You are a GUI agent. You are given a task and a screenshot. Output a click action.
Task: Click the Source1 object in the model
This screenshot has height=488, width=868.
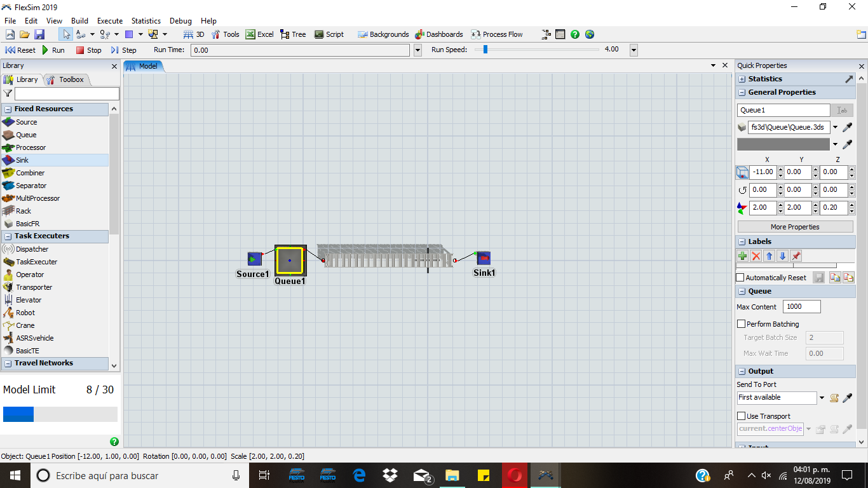(x=254, y=259)
